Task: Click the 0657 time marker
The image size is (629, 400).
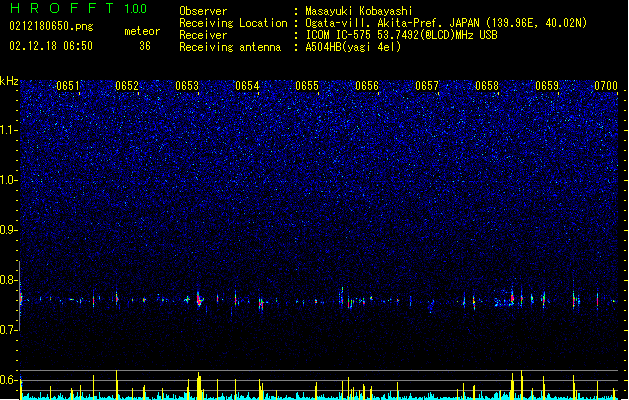Action: coord(427,86)
